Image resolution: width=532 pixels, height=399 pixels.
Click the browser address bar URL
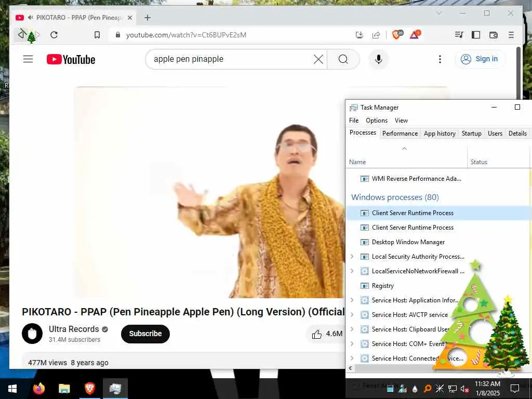(x=186, y=35)
